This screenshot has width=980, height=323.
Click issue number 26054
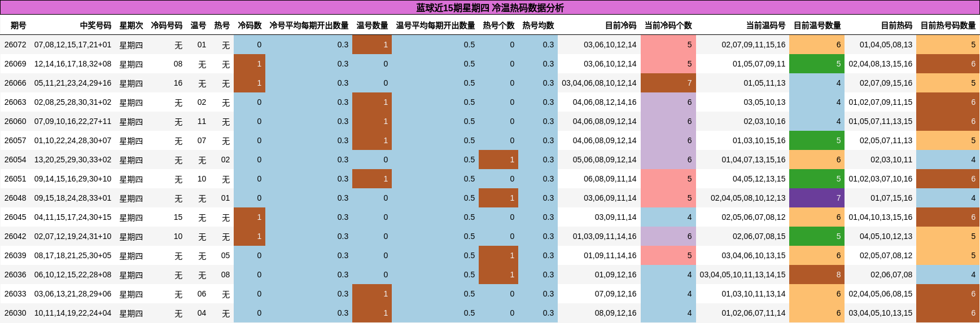tap(15, 160)
